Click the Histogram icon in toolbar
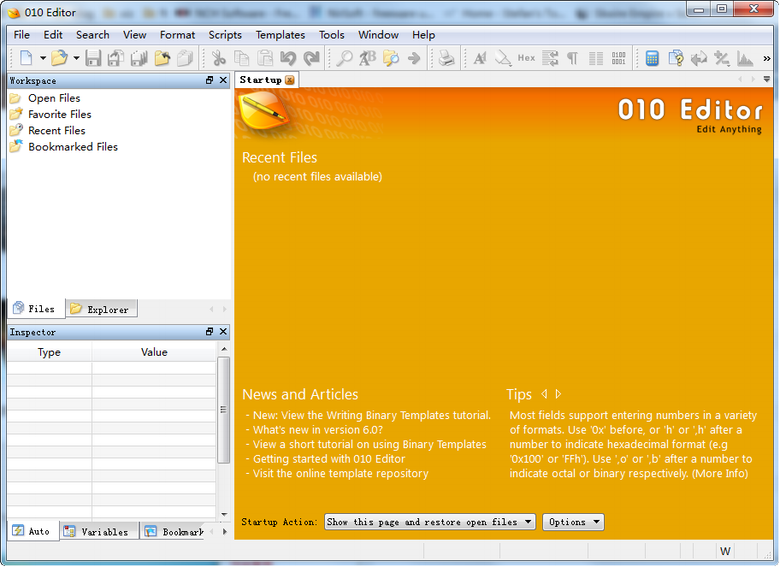The height and width of the screenshot is (567, 780). (x=745, y=59)
